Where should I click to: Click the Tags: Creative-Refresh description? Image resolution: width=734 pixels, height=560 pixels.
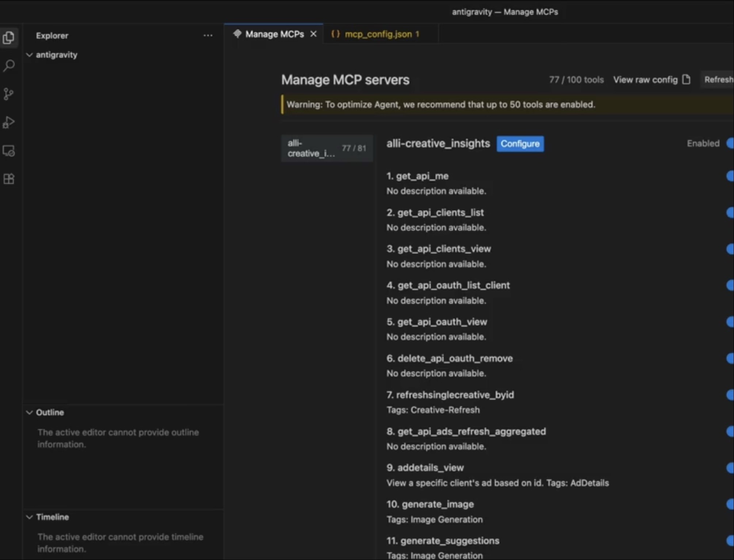click(433, 410)
